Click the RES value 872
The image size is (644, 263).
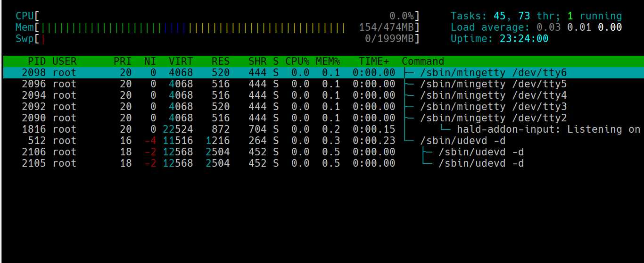click(221, 129)
